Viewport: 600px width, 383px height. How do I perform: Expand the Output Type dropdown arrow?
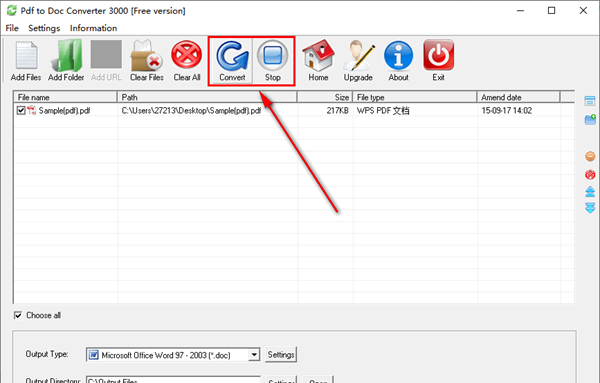pyautogui.click(x=254, y=355)
